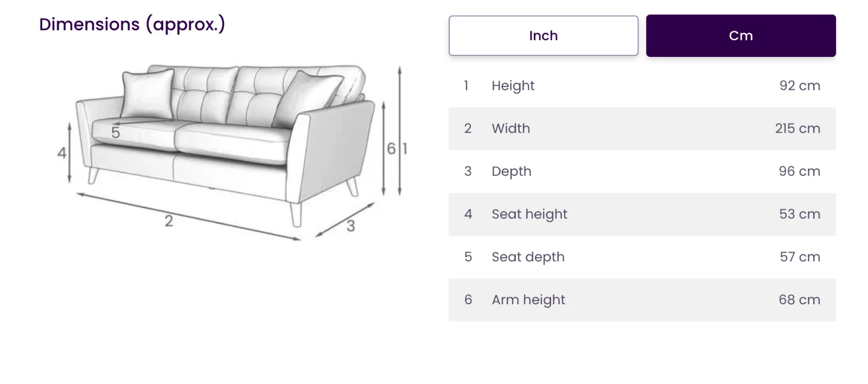Image resolution: width=868 pixels, height=384 pixels.
Task: Click diagram label 1 for overall height
Action: [405, 149]
